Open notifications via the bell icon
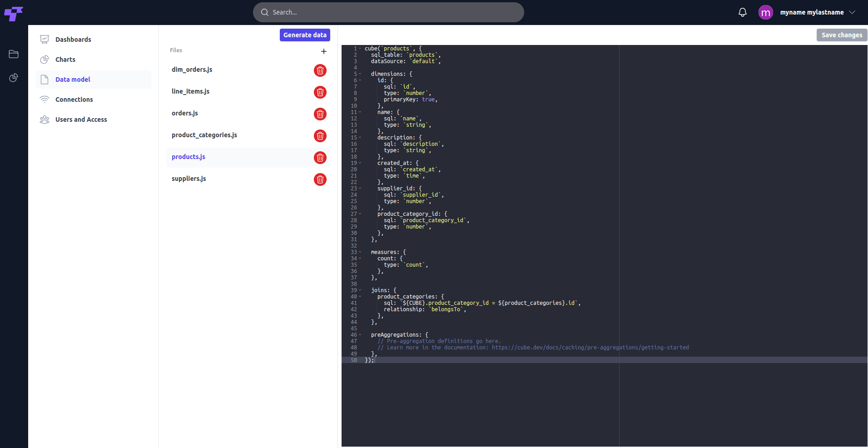The image size is (868, 448). 743,12
